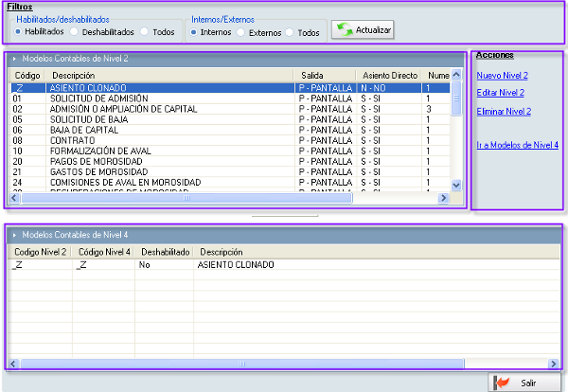Go to Ir a Modelos de Nivel 4
568x392 pixels.
click(x=518, y=146)
